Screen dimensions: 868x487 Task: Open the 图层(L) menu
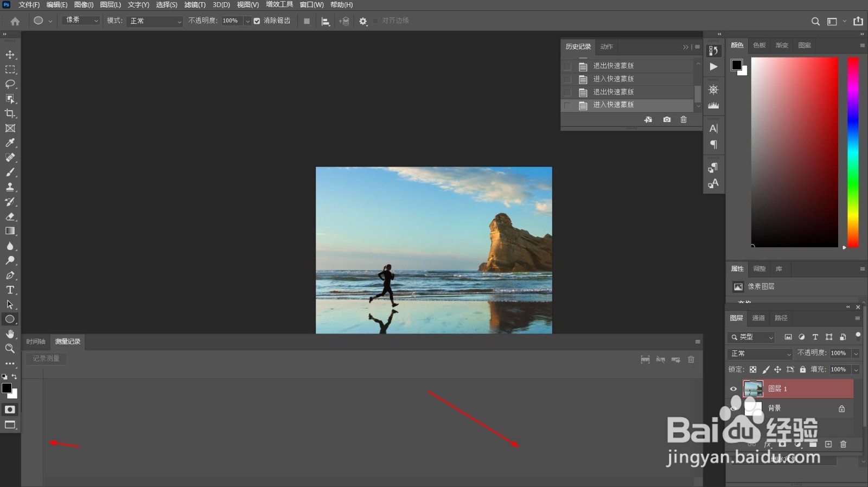(111, 5)
